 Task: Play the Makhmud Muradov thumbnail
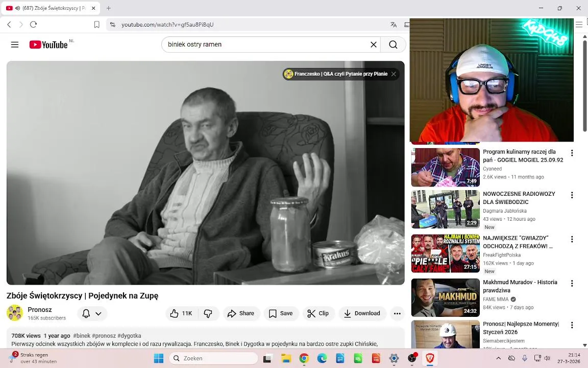(x=446, y=298)
